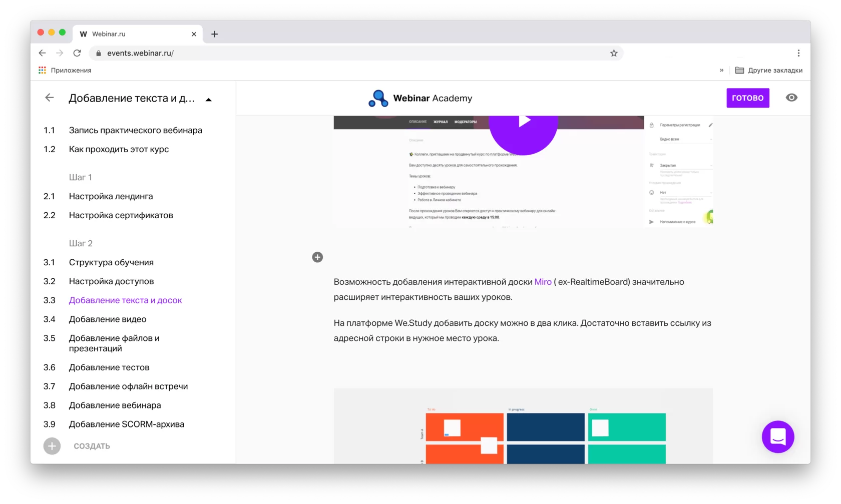Open the browser three-dot menu
The image size is (841, 504).
798,53
